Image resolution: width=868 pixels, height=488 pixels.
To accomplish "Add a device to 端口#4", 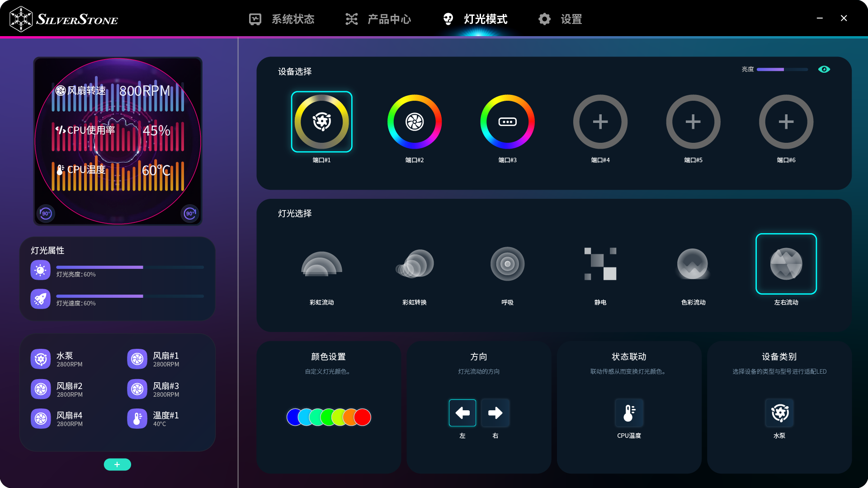I will point(600,122).
